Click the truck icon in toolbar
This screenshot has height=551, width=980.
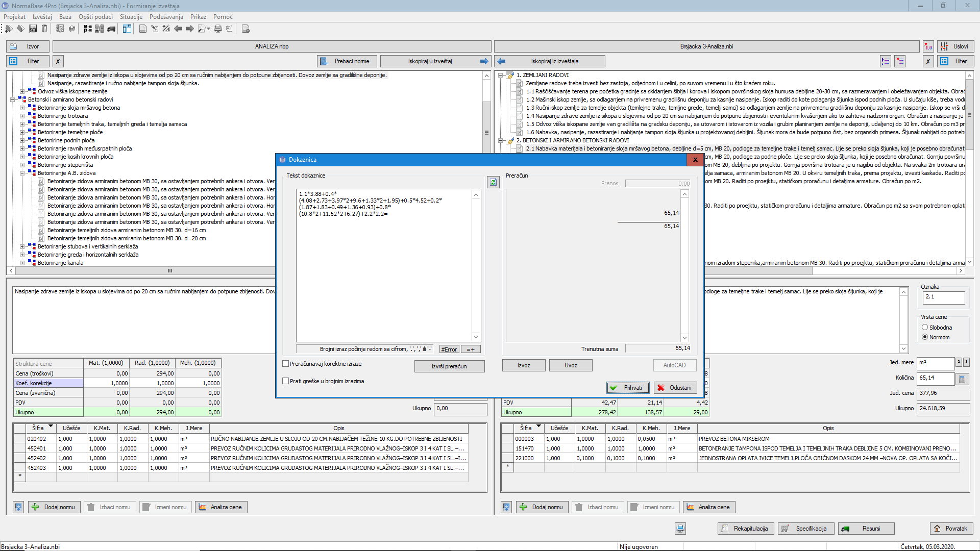click(111, 29)
